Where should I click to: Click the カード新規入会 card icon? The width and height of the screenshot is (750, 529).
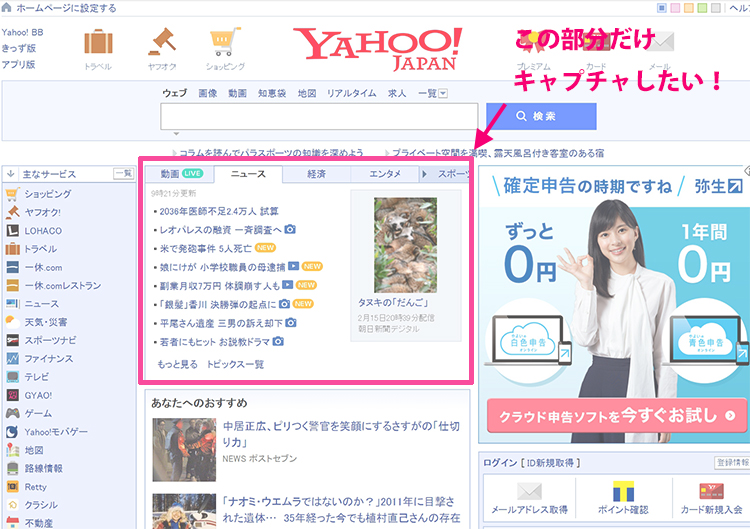711,491
